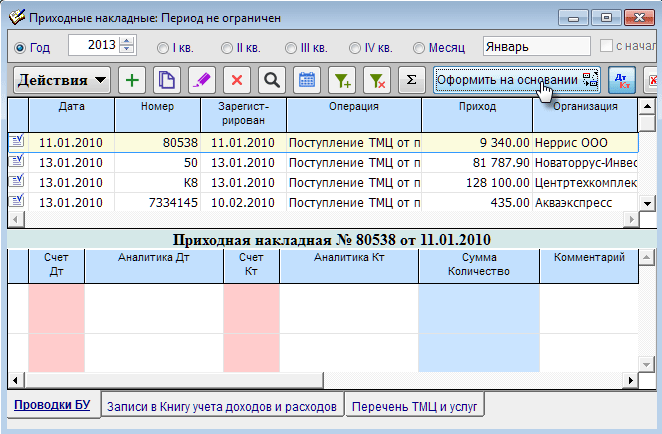Click the down arrow of the invoices list scrollbar
Screen dimensions: 662x434
pos(647,203)
